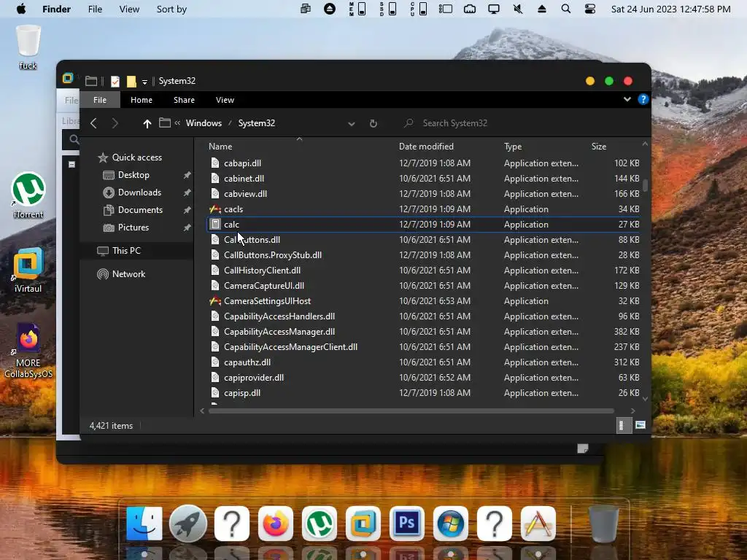Open the Finder menu in the menu bar
Screen dimensions: 747x560
pyautogui.click(x=56, y=9)
